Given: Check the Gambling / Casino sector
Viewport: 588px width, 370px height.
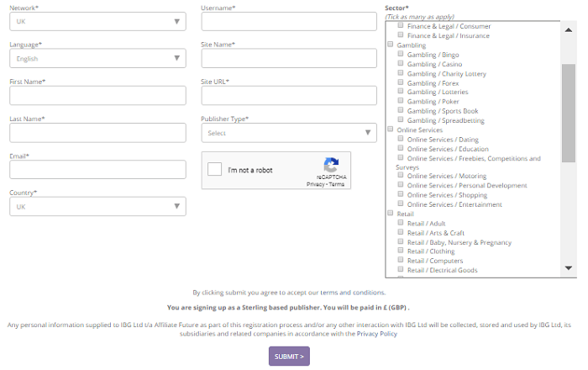Looking at the screenshot, I should pos(401,63).
